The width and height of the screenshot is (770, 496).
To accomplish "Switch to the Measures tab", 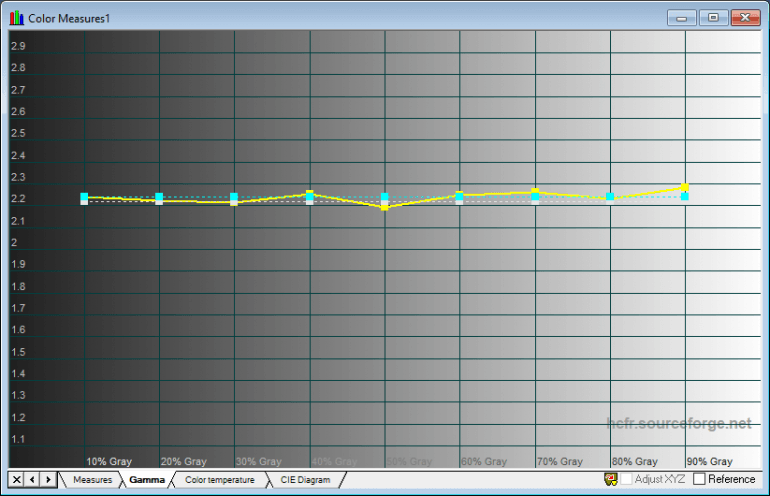I will click(92, 480).
